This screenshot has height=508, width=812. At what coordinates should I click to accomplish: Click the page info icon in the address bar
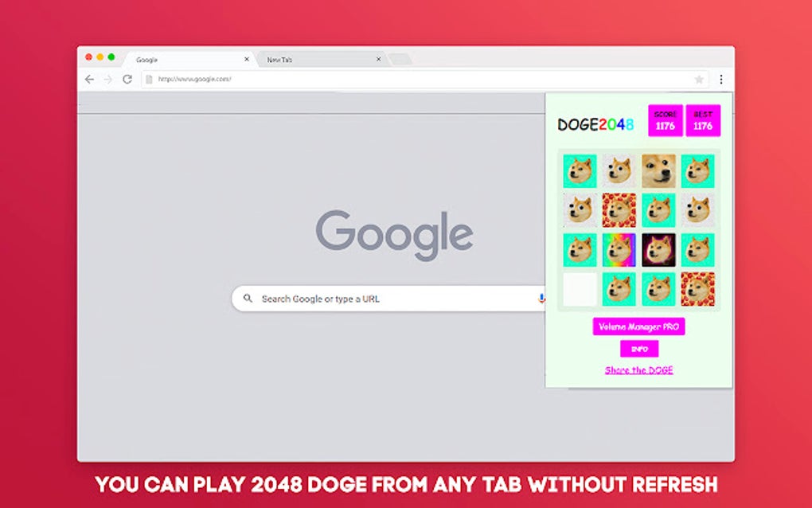[150, 79]
